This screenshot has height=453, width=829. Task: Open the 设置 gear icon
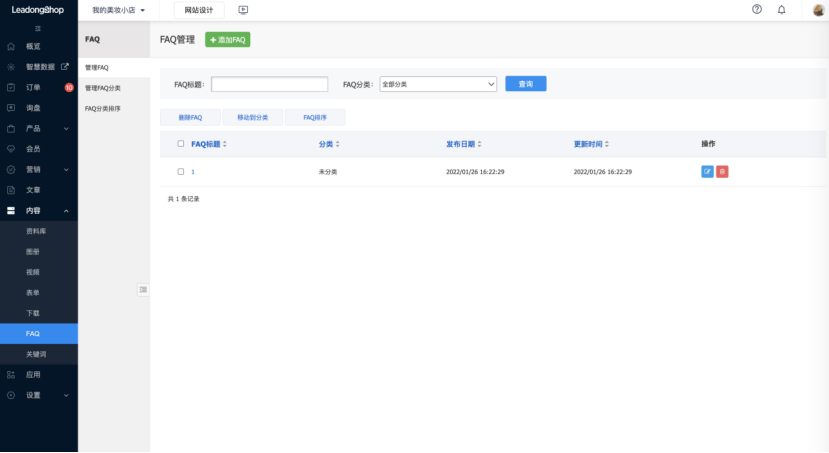pos(11,395)
